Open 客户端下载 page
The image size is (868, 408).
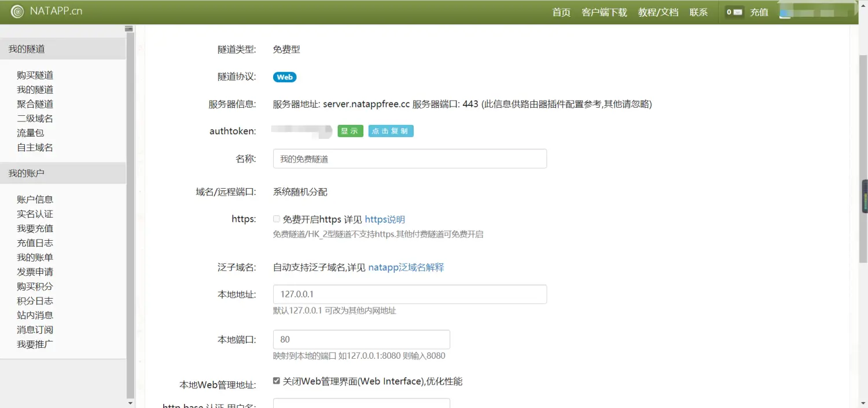click(x=604, y=12)
